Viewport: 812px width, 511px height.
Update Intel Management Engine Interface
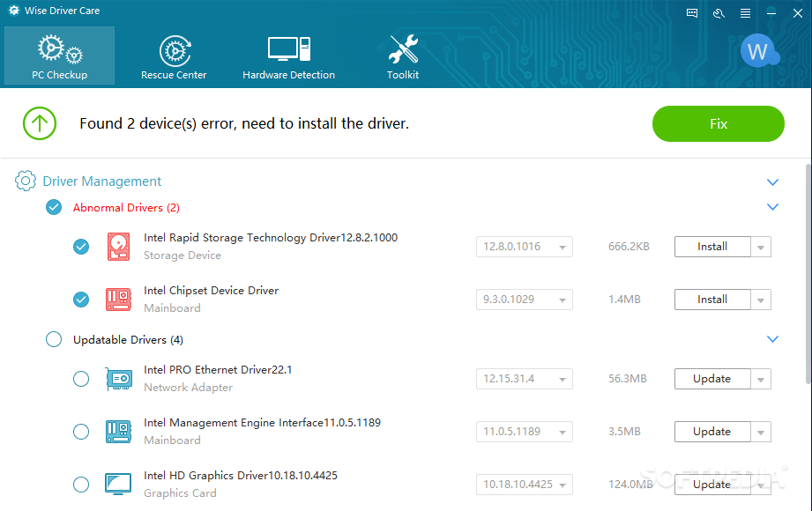pyautogui.click(x=712, y=432)
